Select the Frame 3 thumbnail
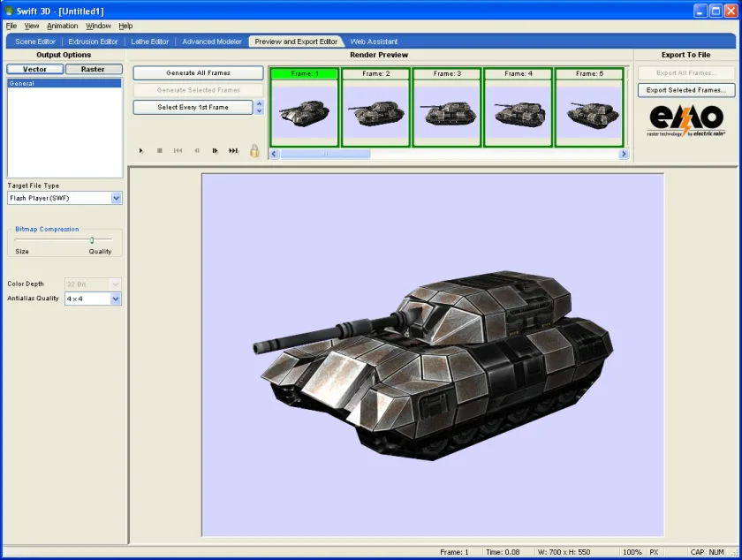The height and width of the screenshot is (560, 742). tap(447, 108)
